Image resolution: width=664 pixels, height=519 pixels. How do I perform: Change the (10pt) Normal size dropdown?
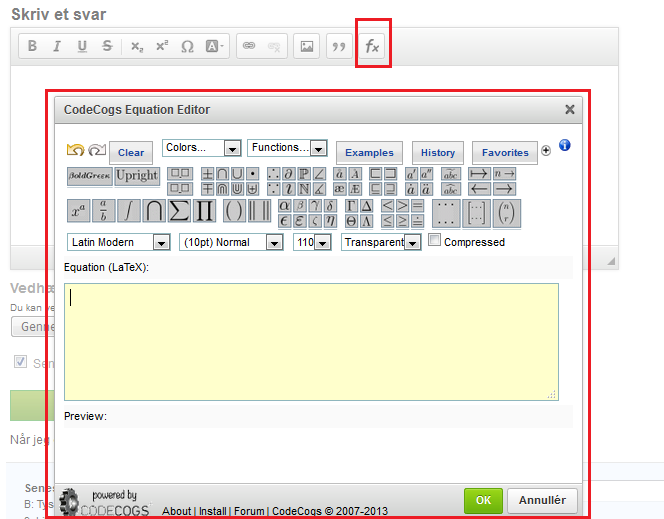click(231, 242)
